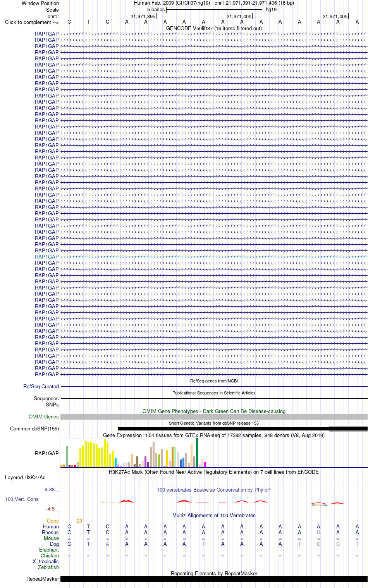Click the Zebrafish species label
Image resolution: width=368 pixels, height=588 pixels.
click(x=48, y=567)
